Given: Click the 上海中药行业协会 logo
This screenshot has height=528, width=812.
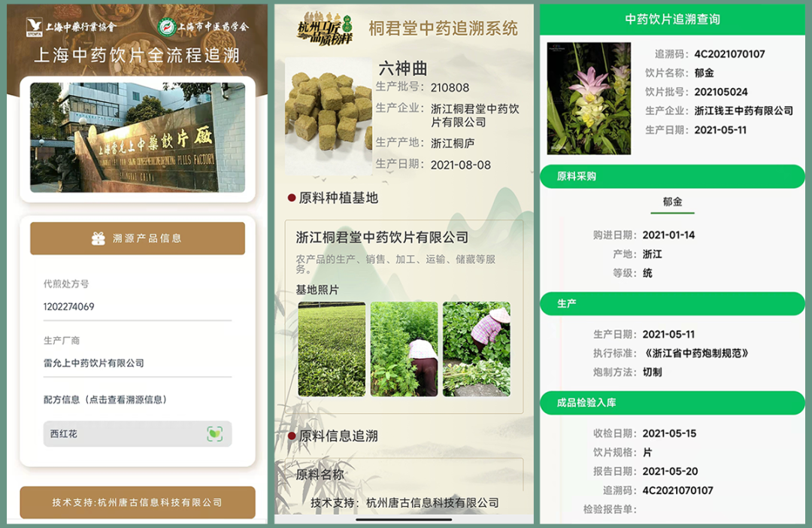Looking at the screenshot, I should pyautogui.click(x=71, y=27).
